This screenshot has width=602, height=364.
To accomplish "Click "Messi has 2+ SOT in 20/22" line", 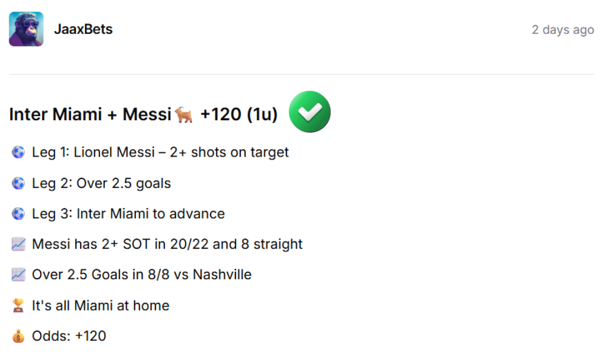I will click(167, 244).
